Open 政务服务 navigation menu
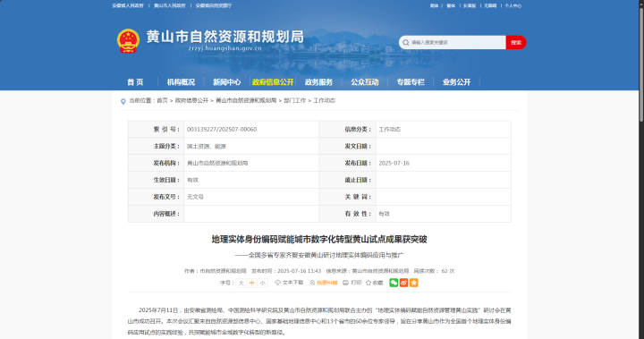 318,82
